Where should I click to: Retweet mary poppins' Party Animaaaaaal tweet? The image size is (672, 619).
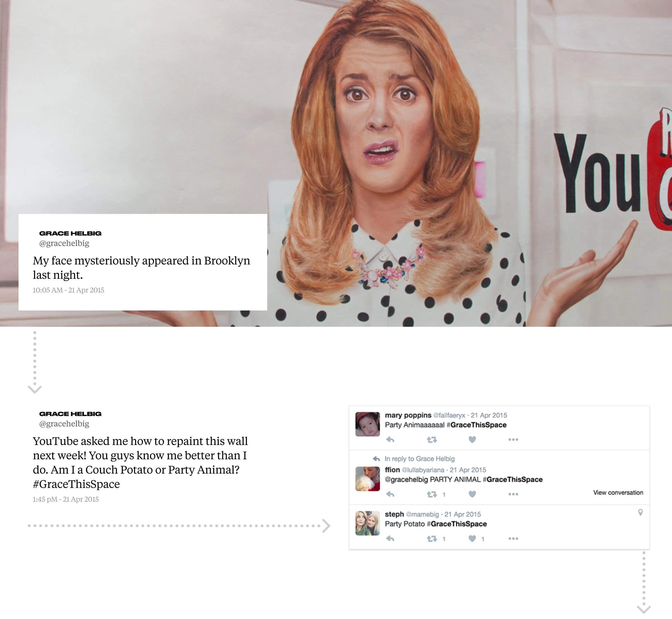(x=432, y=439)
